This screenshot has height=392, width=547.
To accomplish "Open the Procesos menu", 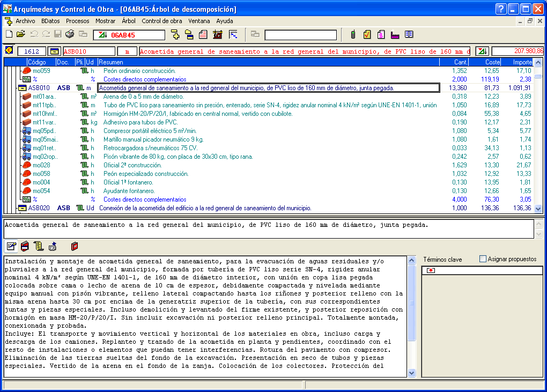I will (x=77, y=21).
